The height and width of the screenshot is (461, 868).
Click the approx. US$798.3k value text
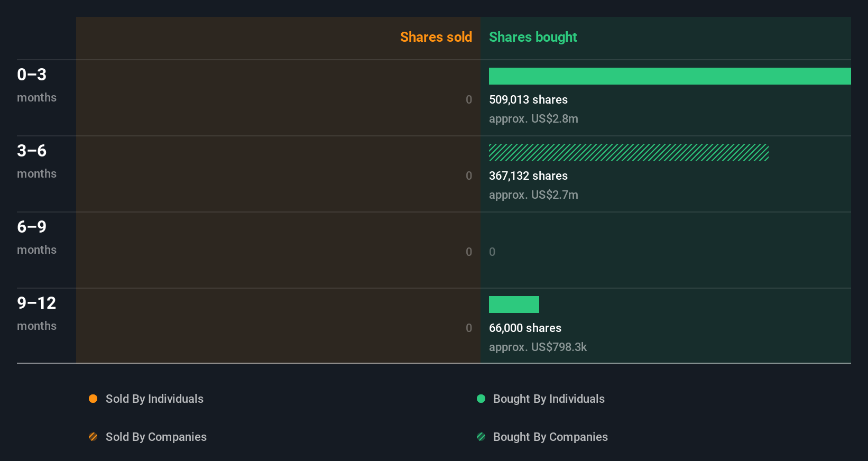click(538, 347)
